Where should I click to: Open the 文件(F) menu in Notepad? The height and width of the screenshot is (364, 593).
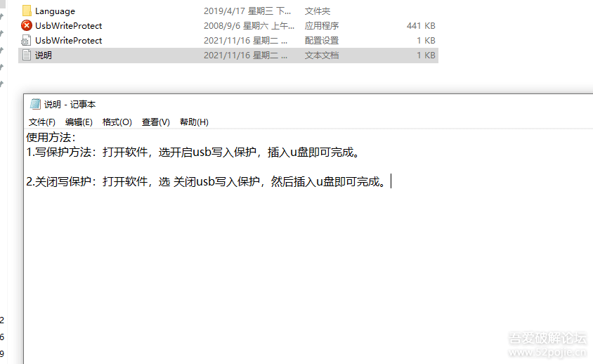pos(42,122)
